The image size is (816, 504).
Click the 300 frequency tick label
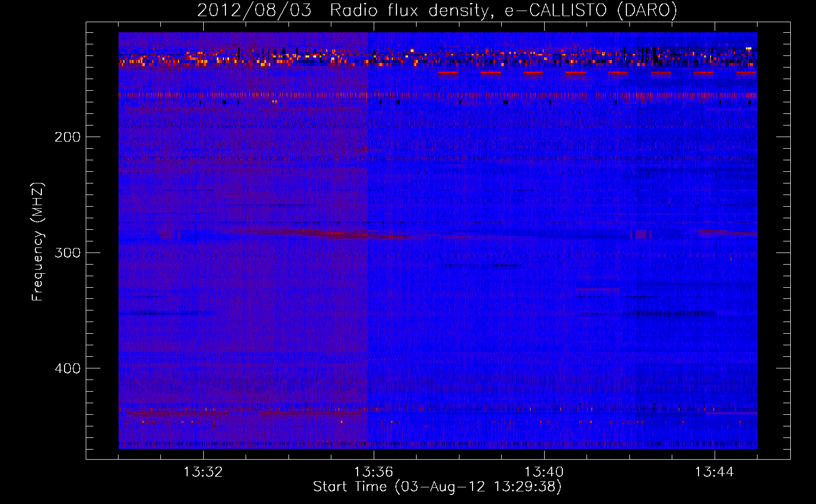68,253
